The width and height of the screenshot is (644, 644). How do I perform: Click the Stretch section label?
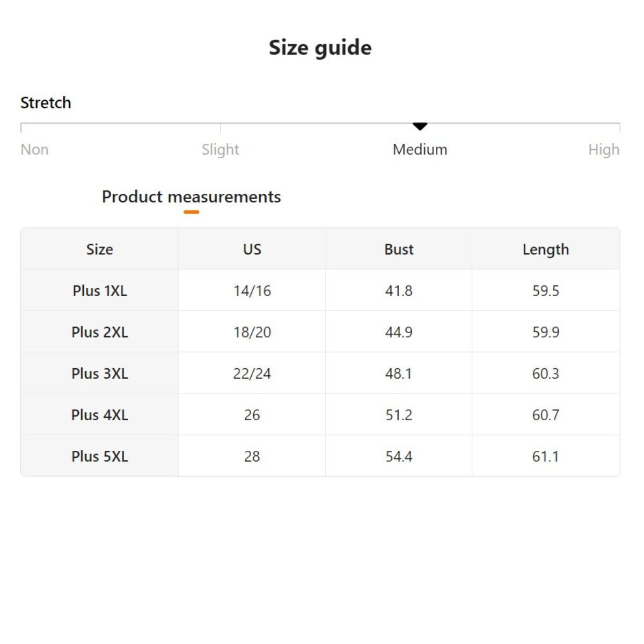point(46,103)
